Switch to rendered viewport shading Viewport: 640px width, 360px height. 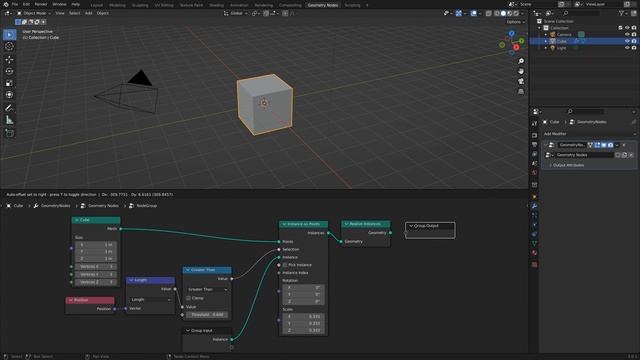click(516, 13)
